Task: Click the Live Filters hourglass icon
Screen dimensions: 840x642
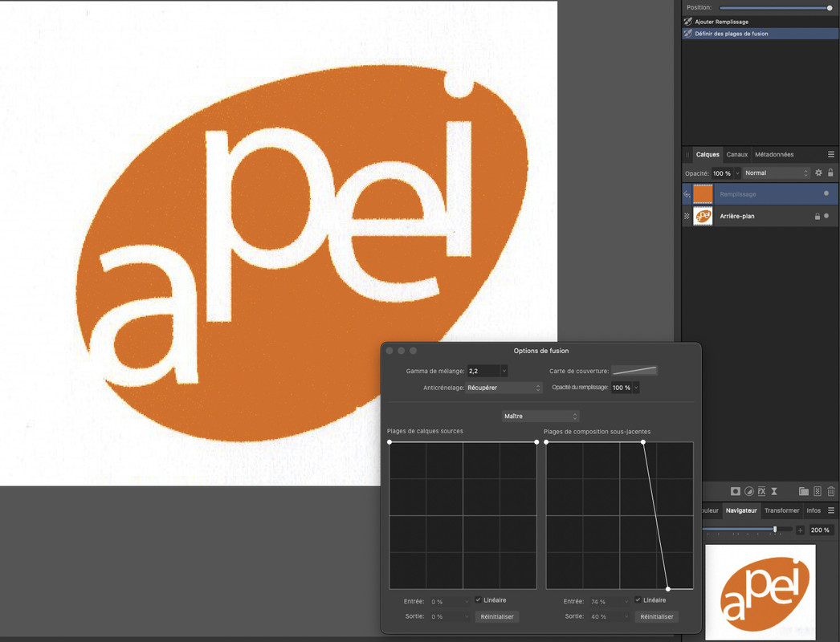Action: click(x=773, y=491)
